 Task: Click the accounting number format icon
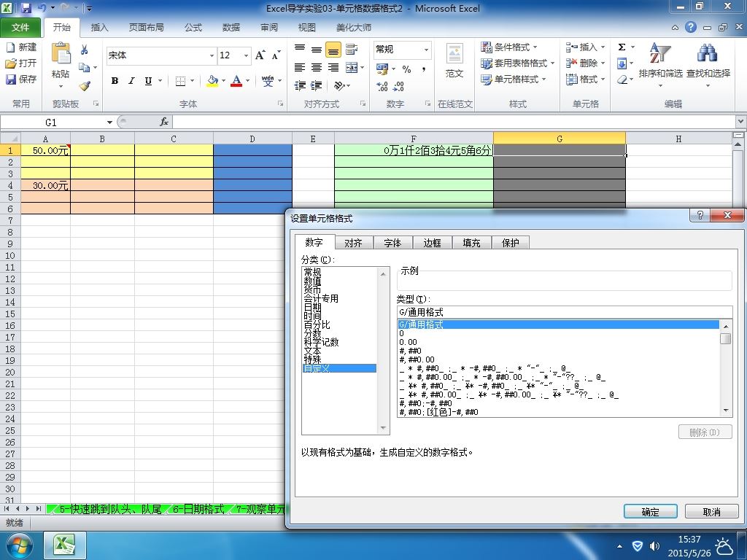click(382, 69)
